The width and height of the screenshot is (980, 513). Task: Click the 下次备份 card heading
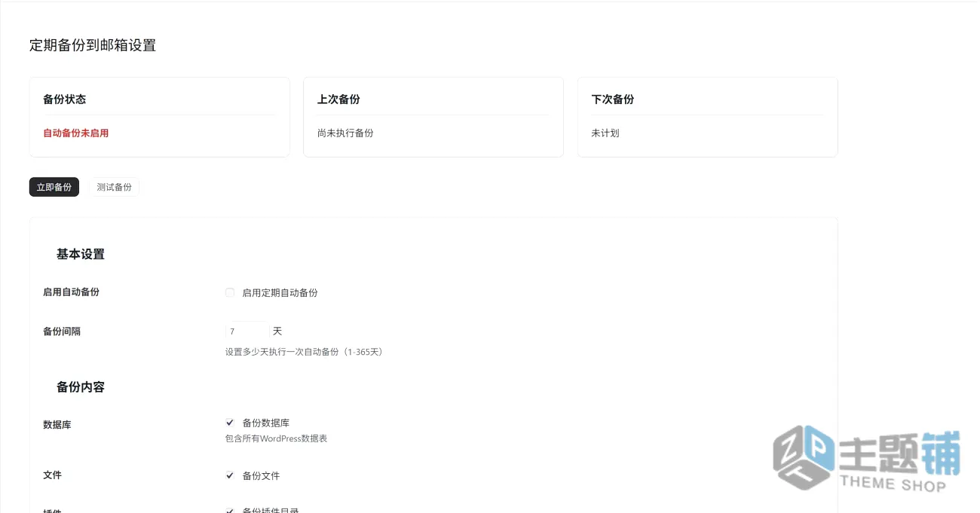pos(613,99)
